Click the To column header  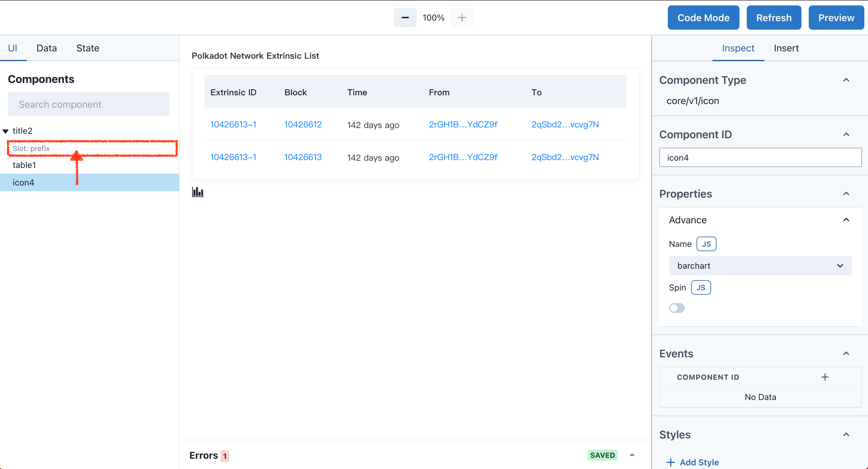537,92
